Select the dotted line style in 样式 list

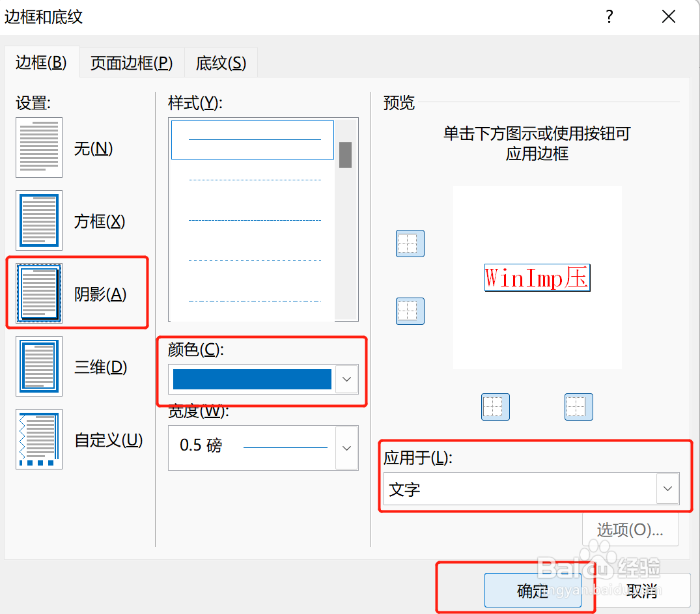(254, 179)
